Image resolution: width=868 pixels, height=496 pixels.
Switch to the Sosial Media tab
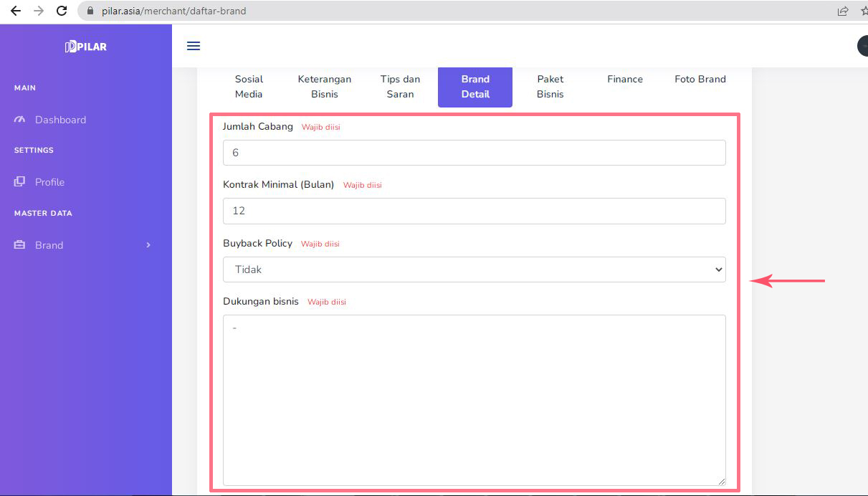tap(249, 87)
